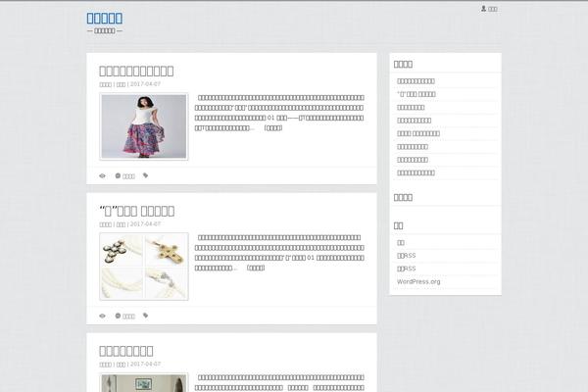Screen dimensions: 588x392
Task: Open the blue site title link
Action: [x=104, y=18]
